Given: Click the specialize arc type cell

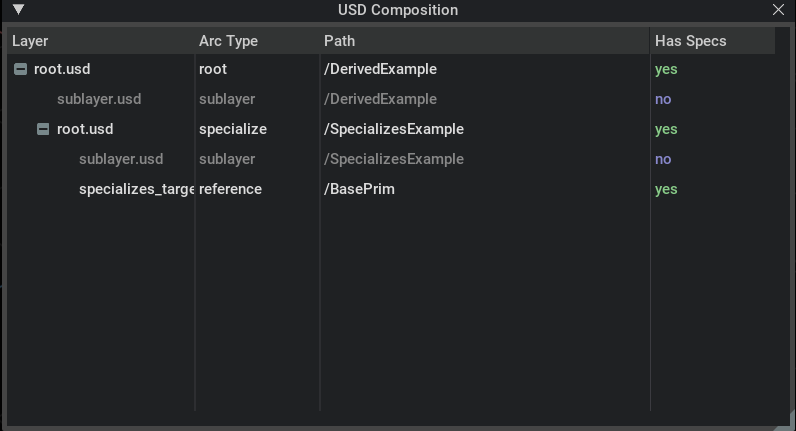Looking at the screenshot, I should (x=232, y=130).
